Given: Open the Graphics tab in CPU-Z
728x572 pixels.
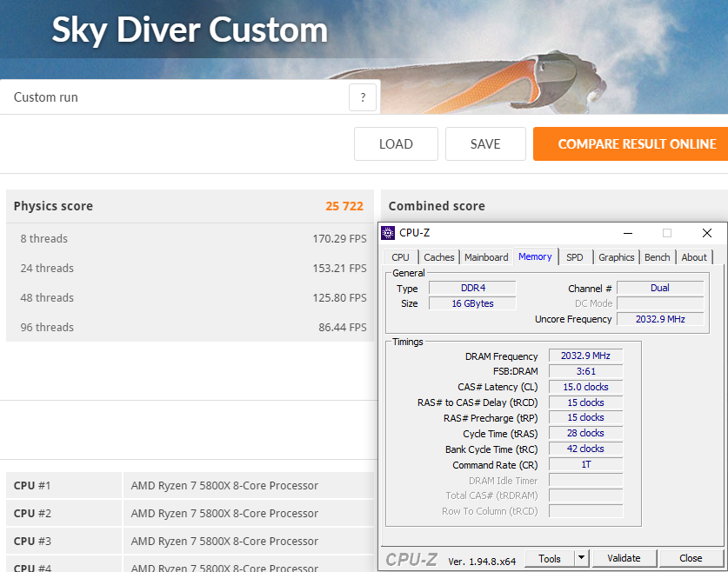Looking at the screenshot, I should [x=616, y=257].
